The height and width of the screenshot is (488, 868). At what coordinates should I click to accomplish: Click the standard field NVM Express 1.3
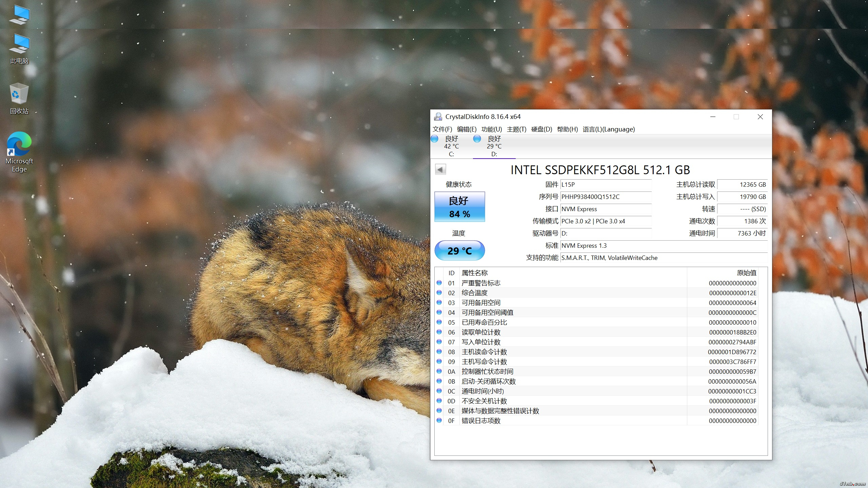coord(664,245)
